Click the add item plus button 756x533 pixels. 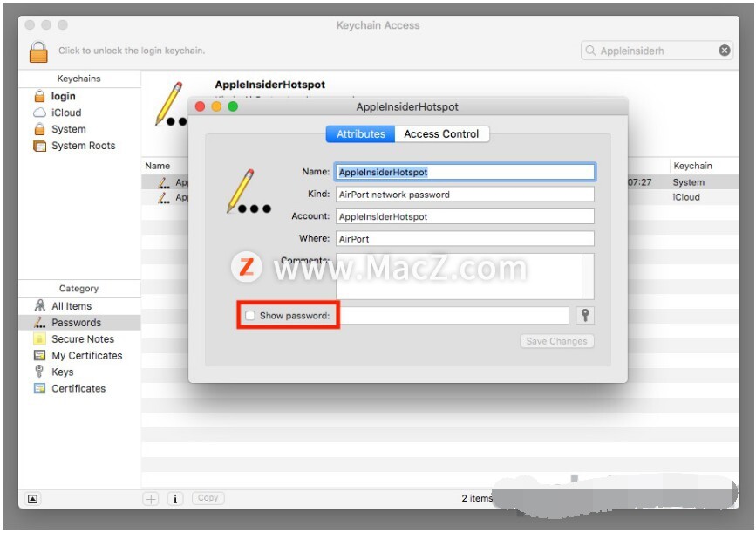[151, 499]
